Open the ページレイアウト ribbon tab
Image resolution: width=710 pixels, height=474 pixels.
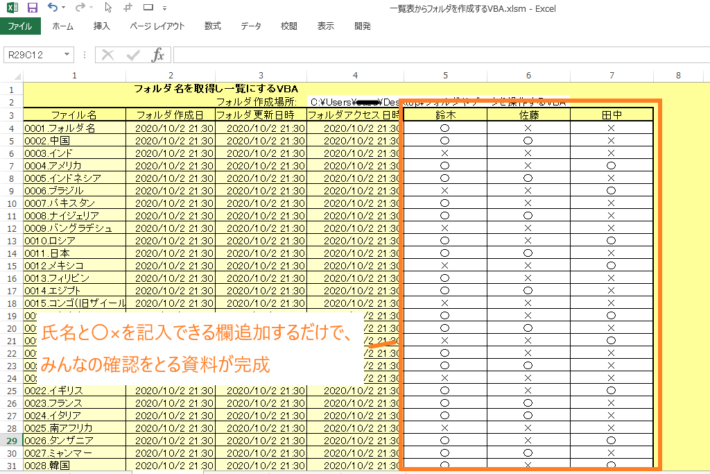coord(157,26)
